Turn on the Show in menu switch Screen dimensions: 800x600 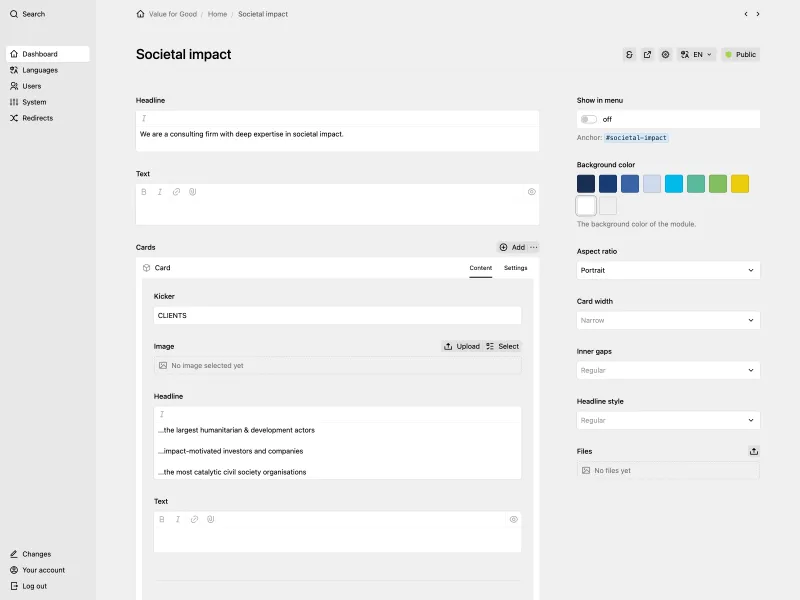(590, 117)
